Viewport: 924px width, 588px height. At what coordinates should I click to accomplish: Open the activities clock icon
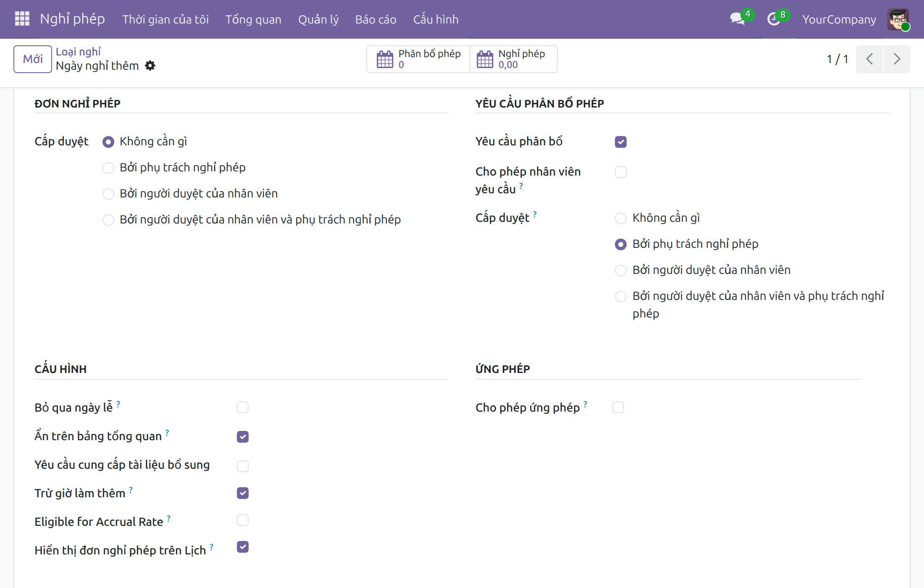[x=773, y=19]
